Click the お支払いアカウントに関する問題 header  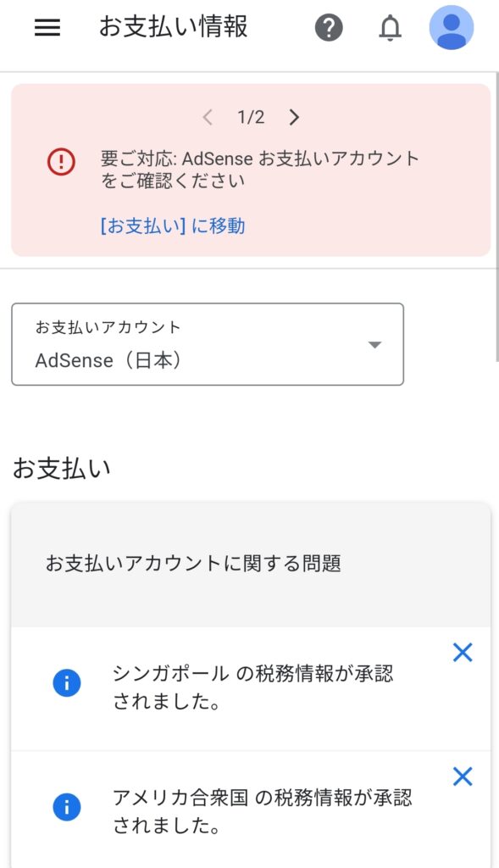point(193,564)
